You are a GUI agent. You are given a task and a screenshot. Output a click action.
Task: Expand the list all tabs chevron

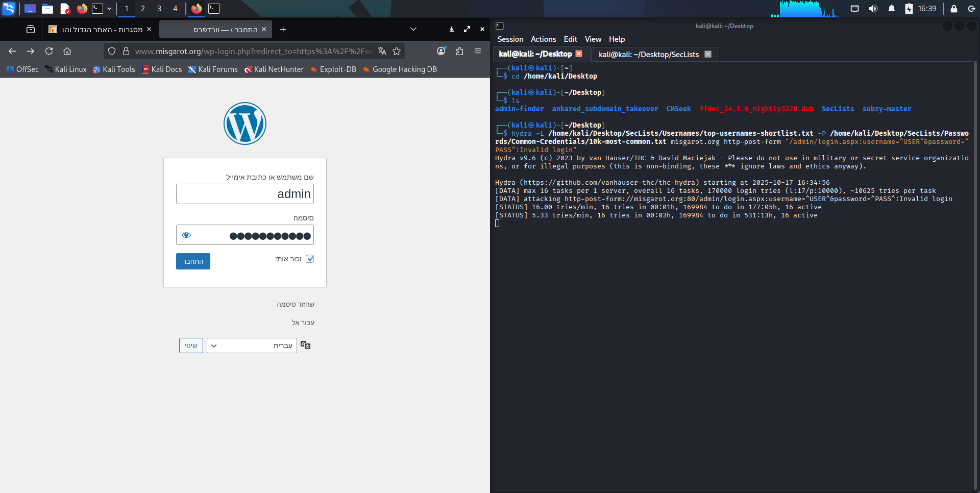[x=413, y=30]
